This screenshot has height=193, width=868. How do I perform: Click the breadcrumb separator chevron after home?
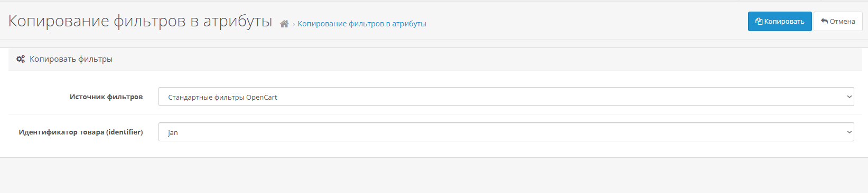[294, 24]
